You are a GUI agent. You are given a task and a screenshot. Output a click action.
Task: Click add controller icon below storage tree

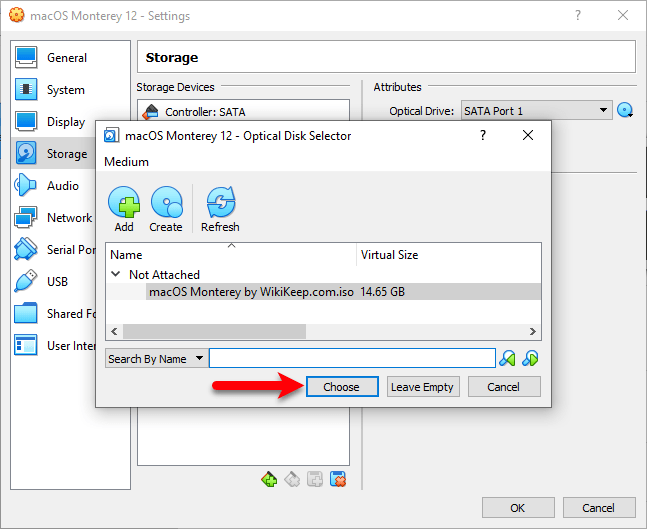tap(269, 479)
